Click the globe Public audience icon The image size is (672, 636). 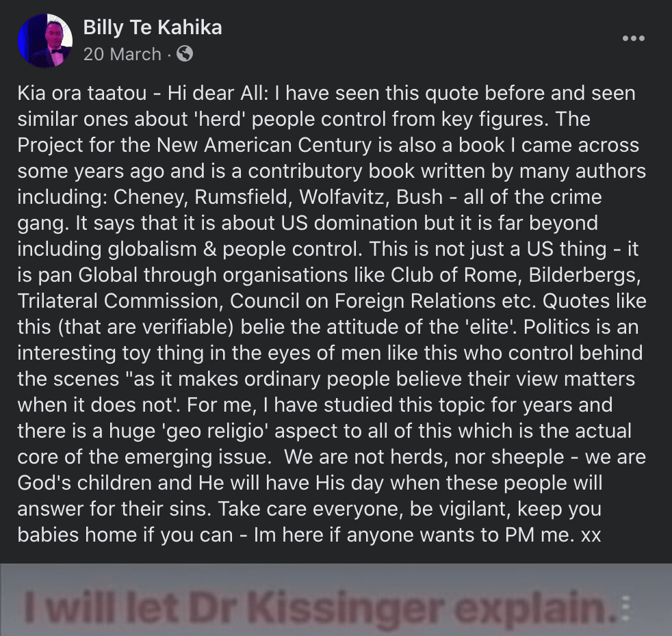click(x=185, y=53)
